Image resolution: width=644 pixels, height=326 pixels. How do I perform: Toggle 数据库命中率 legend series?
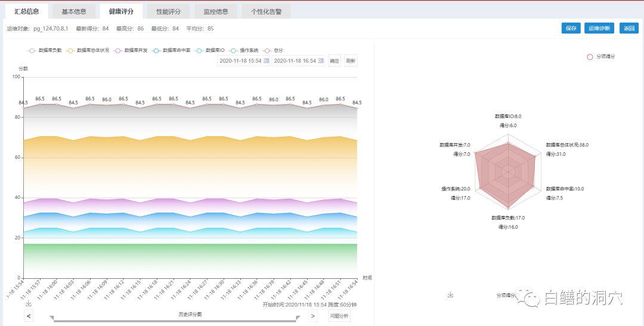pos(171,51)
